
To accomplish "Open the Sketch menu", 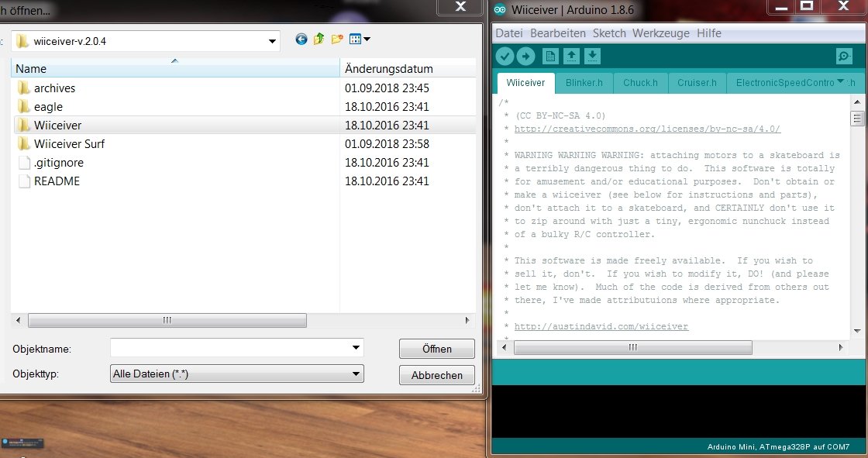I will 609,33.
